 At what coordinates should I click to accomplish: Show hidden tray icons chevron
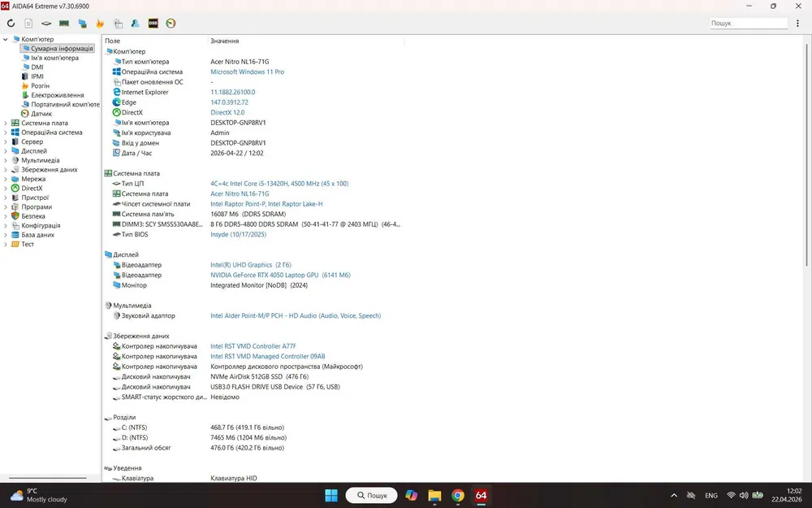click(674, 496)
